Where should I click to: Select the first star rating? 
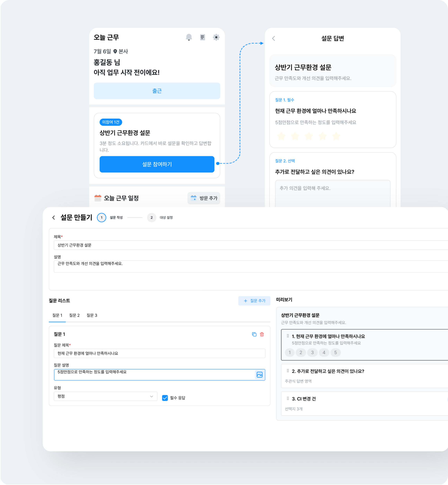tap(281, 136)
